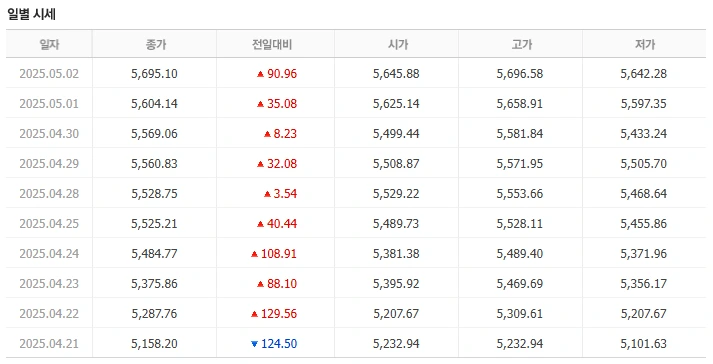Click the up arrow next to 88.10
Viewport: 713px width, 364px height.
tap(261, 284)
